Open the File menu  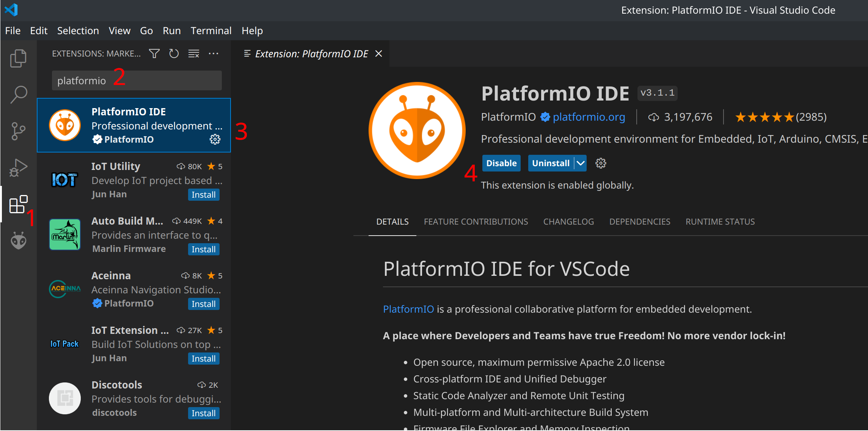(x=13, y=30)
